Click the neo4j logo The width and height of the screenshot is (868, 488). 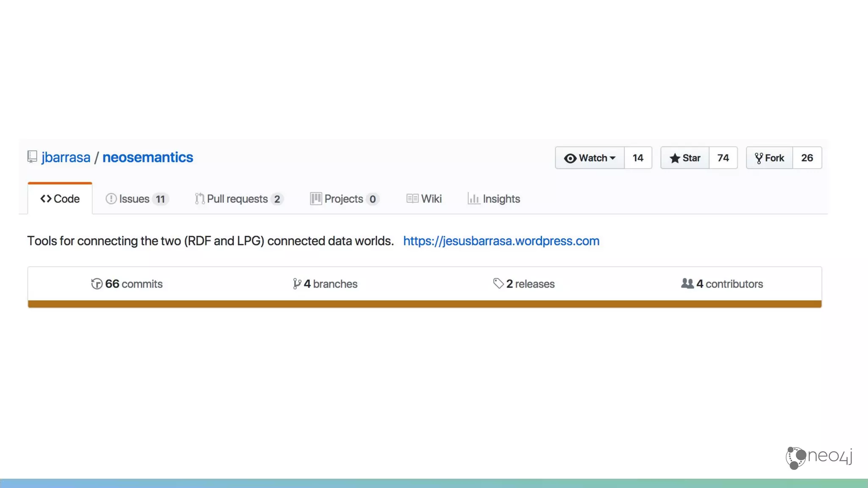click(819, 457)
